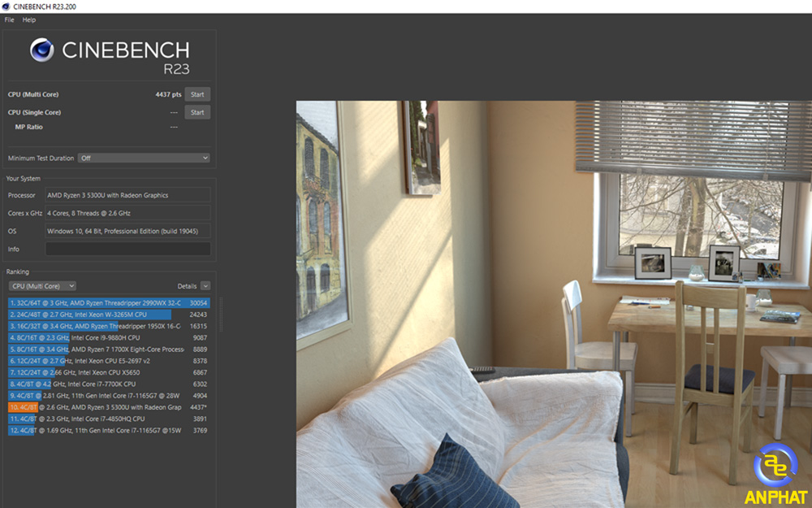The image size is (812, 508).
Task: Select ranking row AMD Ryzen 7 1700X
Action: 109,350
